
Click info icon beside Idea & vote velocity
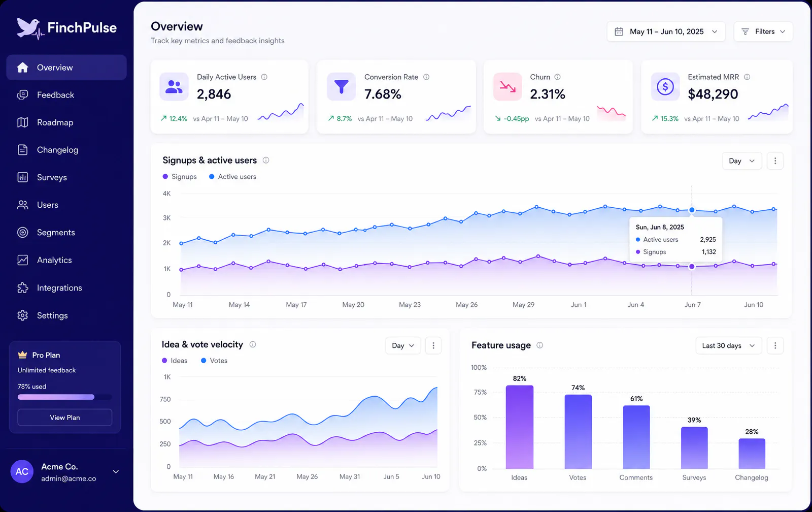[x=252, y=344]
